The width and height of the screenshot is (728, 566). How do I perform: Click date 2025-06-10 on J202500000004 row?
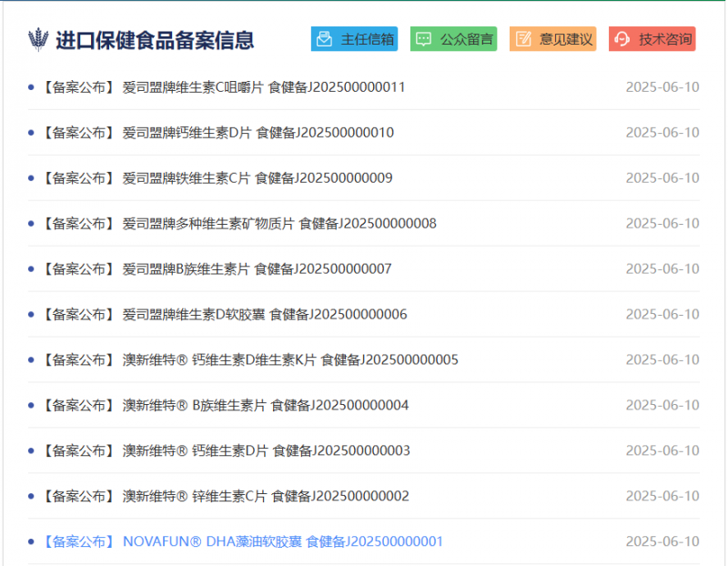click(662, 406)
